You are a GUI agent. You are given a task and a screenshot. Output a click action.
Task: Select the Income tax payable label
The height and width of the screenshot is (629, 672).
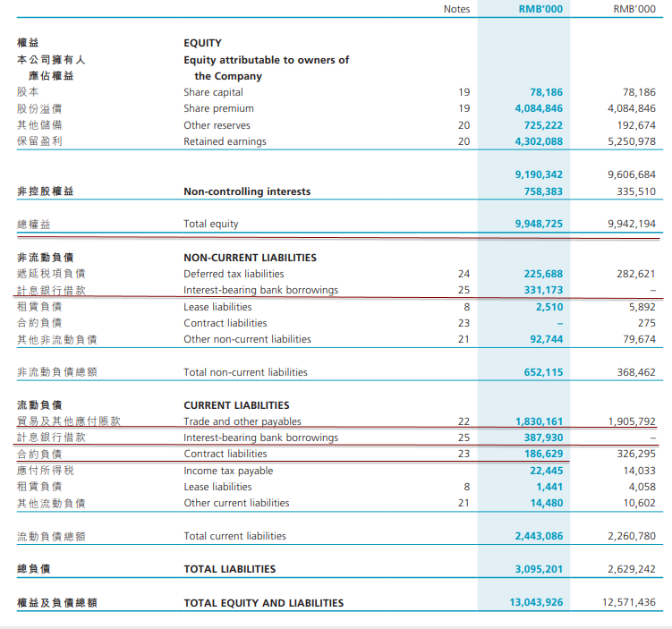[228, 471]
